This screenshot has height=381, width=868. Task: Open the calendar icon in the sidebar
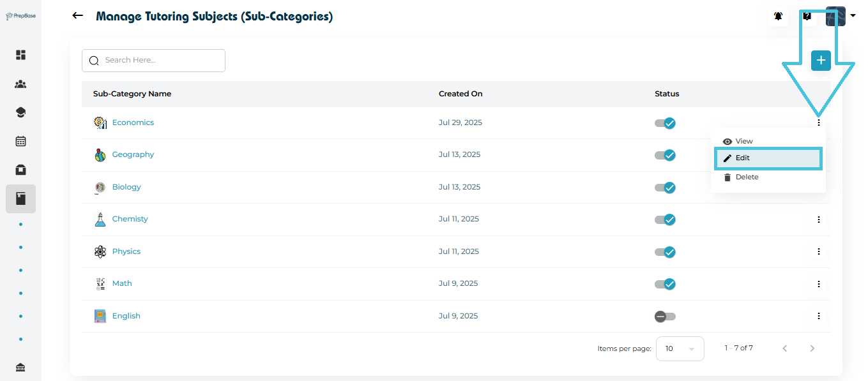(20, 141)
